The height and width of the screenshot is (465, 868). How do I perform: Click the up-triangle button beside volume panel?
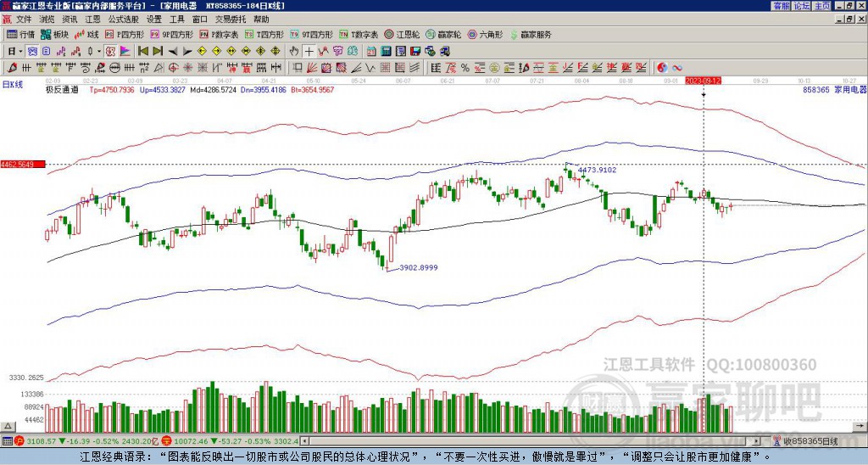[x=7, y=426]
